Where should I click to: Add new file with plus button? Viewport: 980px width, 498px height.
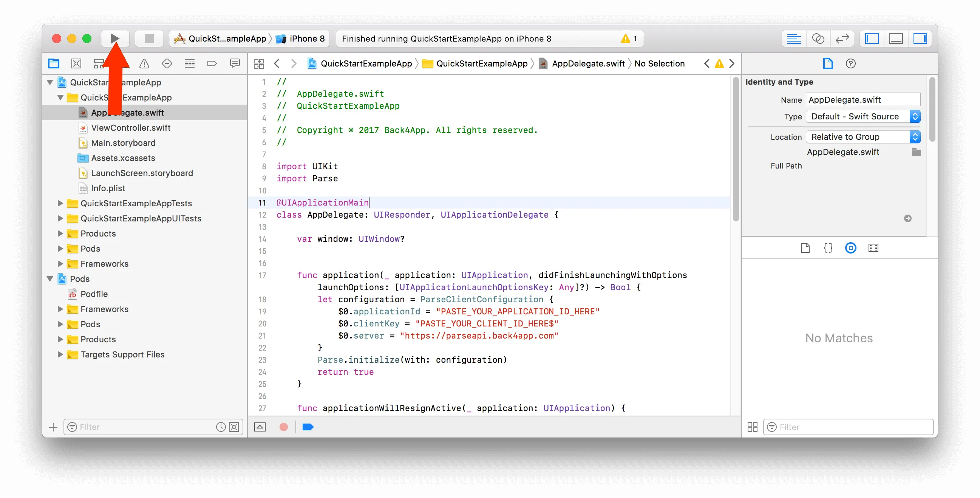tap(53, 427)
